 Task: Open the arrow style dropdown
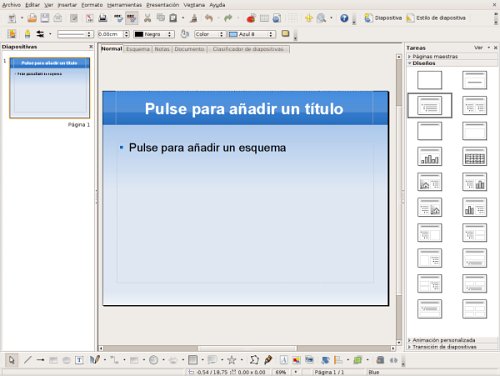pyautogui.click(x=40, y=34)
